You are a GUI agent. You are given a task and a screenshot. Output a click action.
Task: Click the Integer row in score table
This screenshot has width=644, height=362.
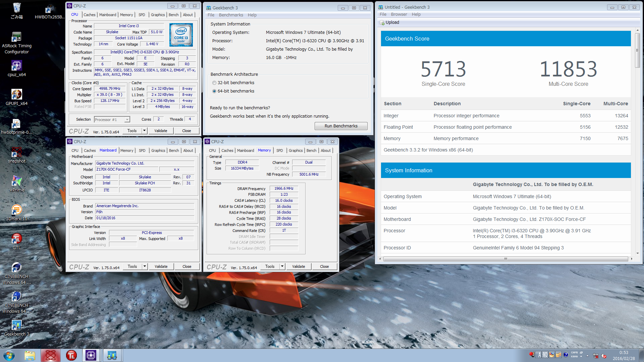[505, 116]
